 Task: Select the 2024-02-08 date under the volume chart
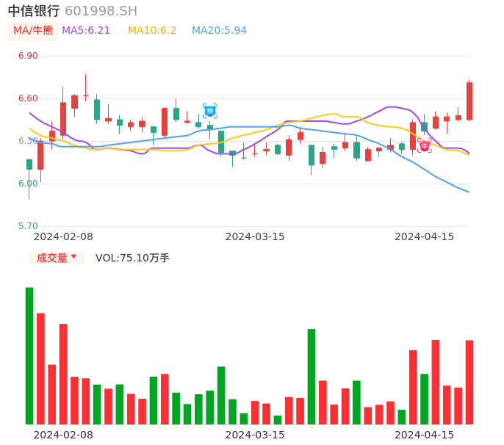pyautogui.click(x=63, y=435)
